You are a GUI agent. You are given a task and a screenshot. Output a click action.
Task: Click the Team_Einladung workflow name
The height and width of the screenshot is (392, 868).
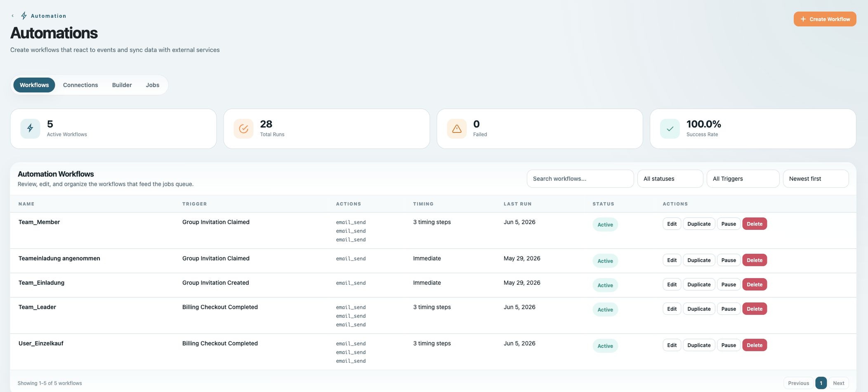click(41, 283)
